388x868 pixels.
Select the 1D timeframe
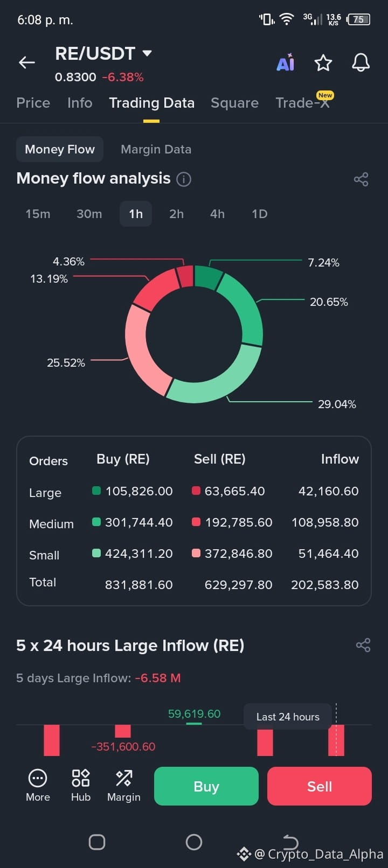260,214
